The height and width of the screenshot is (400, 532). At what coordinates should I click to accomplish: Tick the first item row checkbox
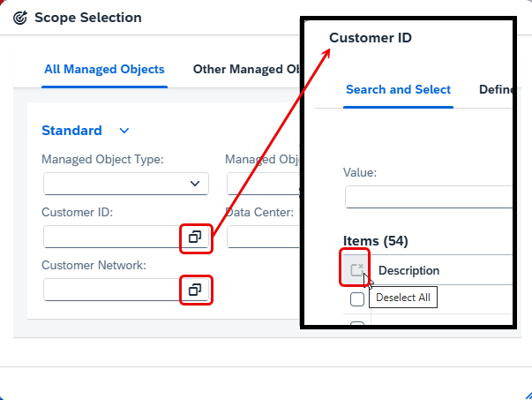pos(357,299)
